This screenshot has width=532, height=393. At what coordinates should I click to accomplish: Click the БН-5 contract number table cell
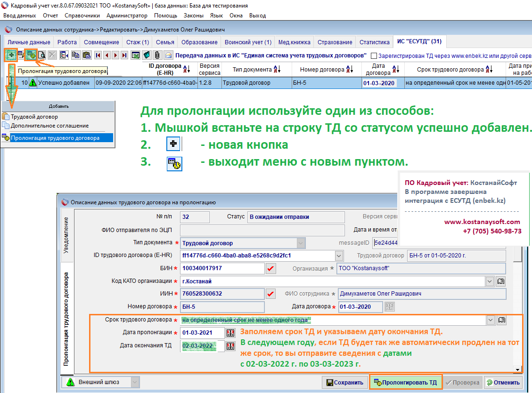327,83
